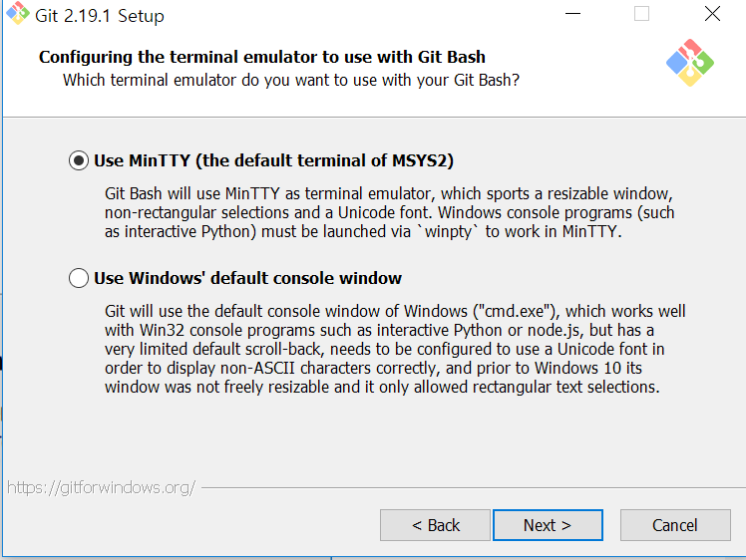Click the MinTTY description paragraph
This screenshot has width=746, height=560.
coord(390,212)
